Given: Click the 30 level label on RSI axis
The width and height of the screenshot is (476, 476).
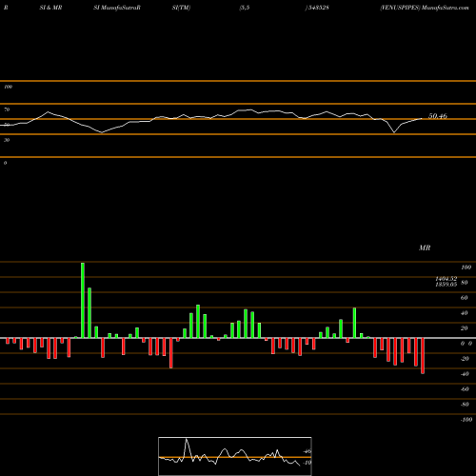Looking at the screenshot, I should [x=7, y=140].
